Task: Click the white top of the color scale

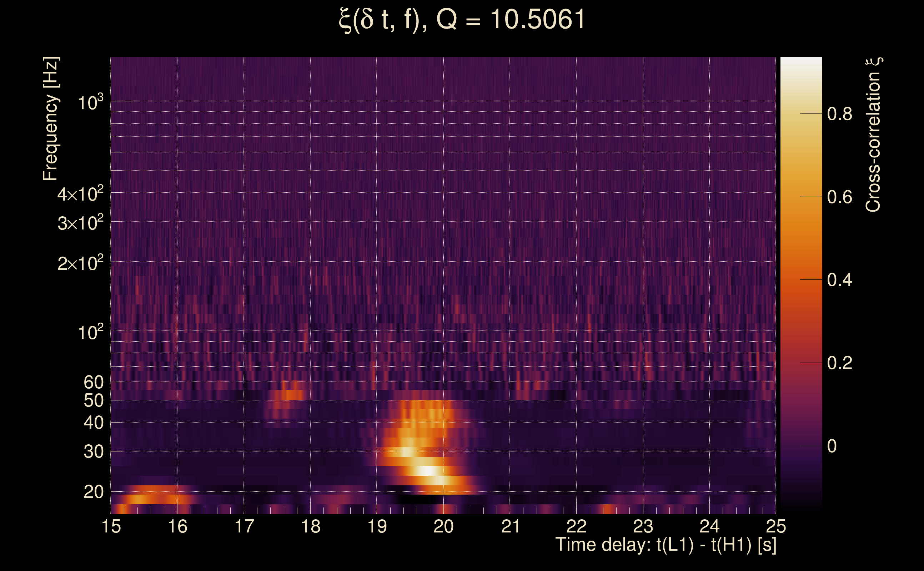Action: click(801, 62)
